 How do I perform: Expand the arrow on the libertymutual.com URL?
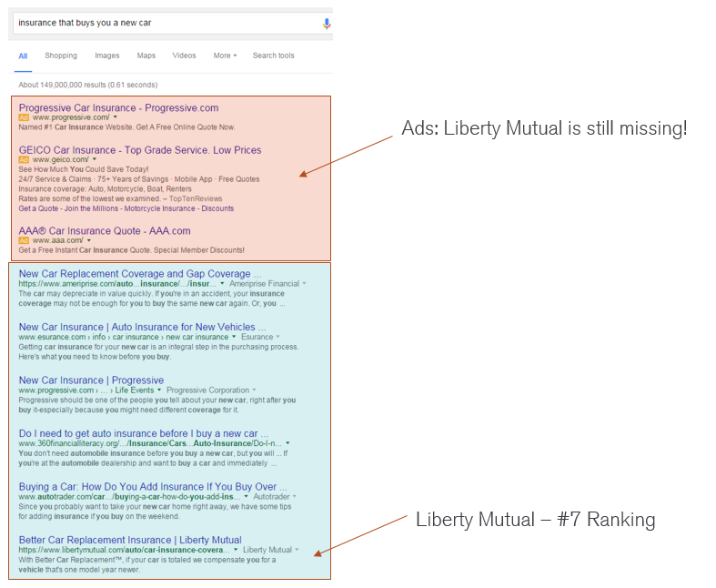236,550
